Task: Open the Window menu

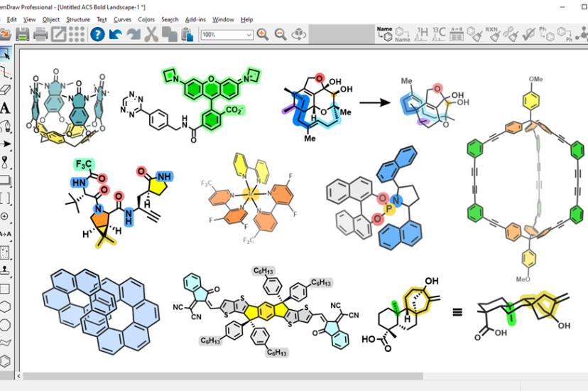Action: (x=223, y=19)
